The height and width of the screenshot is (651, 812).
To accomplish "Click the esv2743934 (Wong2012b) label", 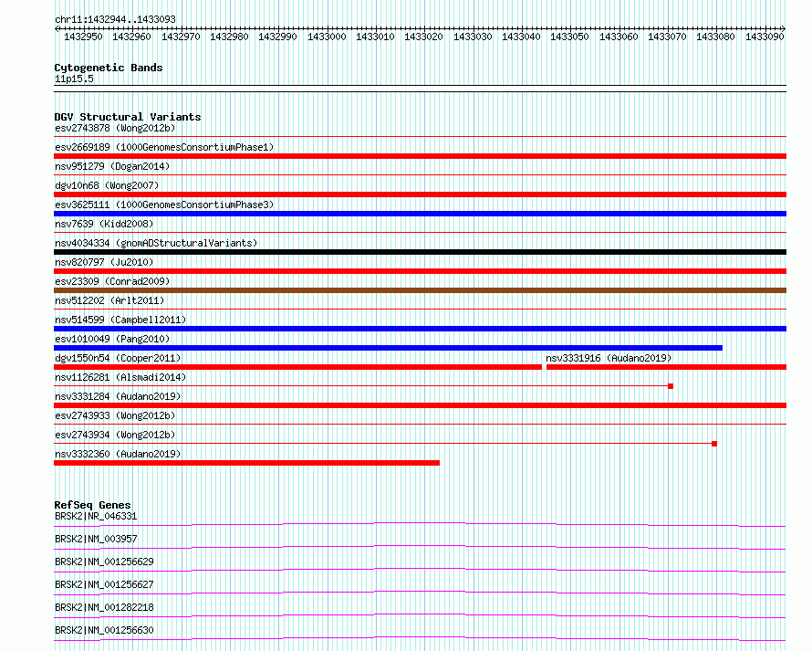I will (x=115, y=435).
